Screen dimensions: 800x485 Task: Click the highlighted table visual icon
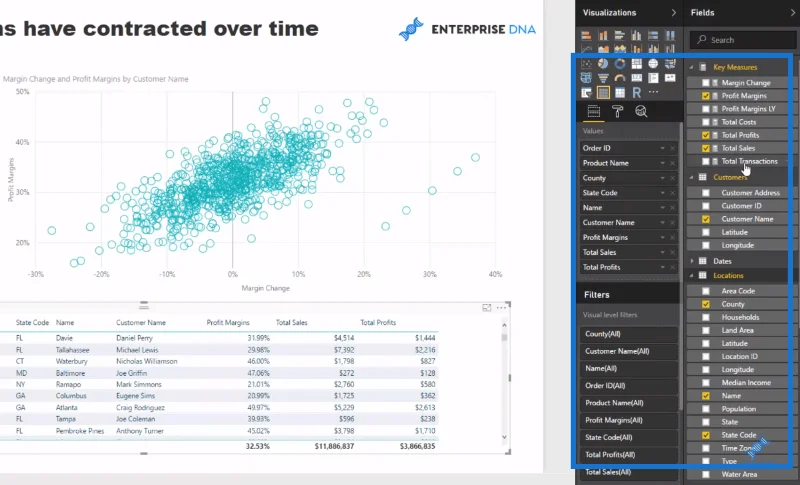(x=603, y=93)
